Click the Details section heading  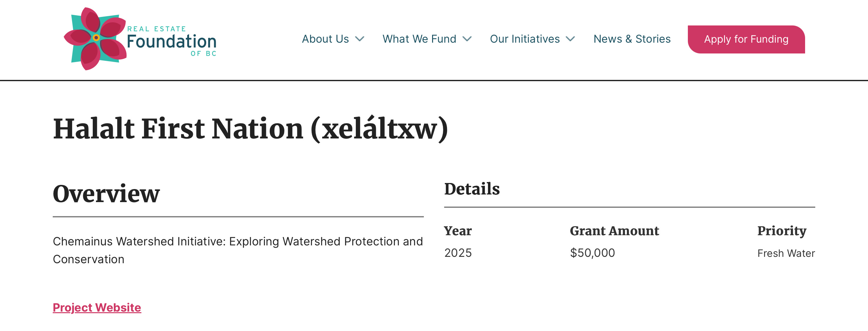pos(472,189)
